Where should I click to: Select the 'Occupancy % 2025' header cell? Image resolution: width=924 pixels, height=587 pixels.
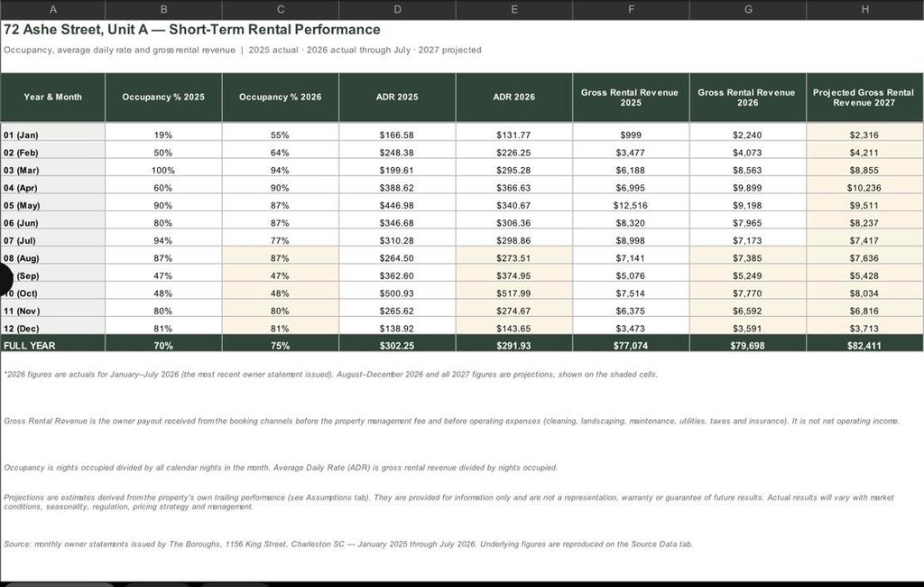[x=164, y=98]
